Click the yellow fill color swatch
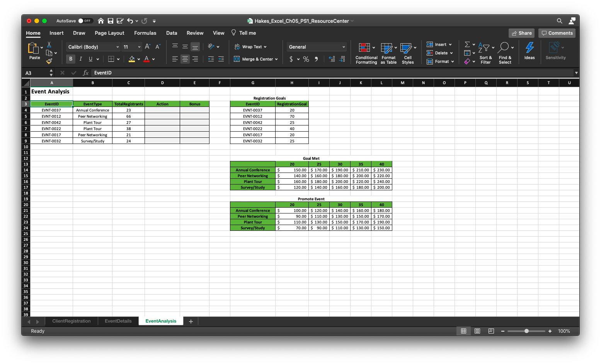This screenshot has height=364, width=601. 132,59
